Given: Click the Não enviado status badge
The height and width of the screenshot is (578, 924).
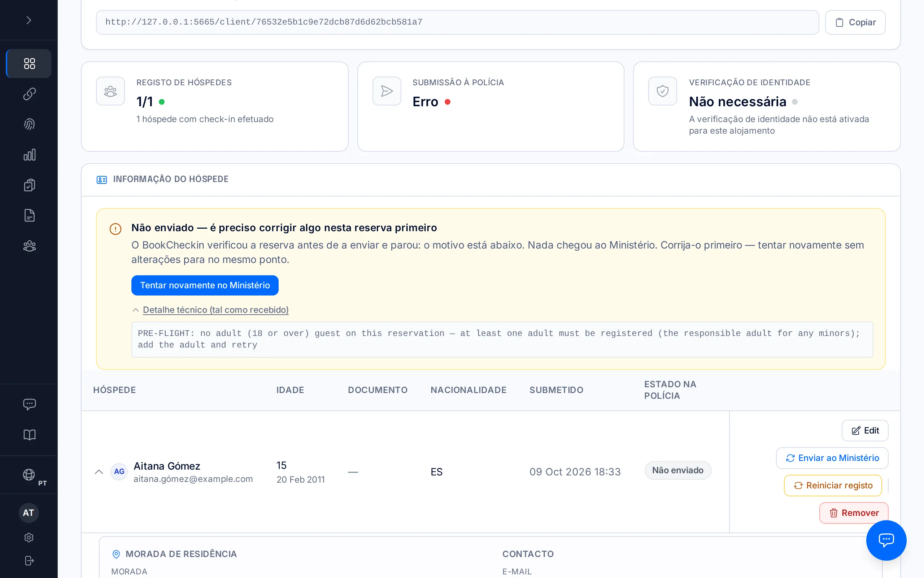Looking at the screenshot, I should tap(678, 470).
